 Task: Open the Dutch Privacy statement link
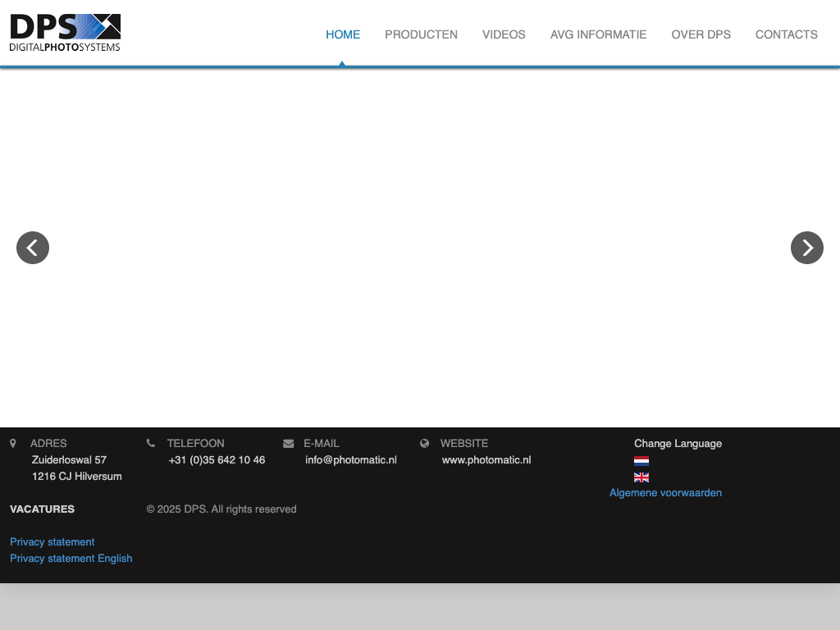[x=52, y=542]
